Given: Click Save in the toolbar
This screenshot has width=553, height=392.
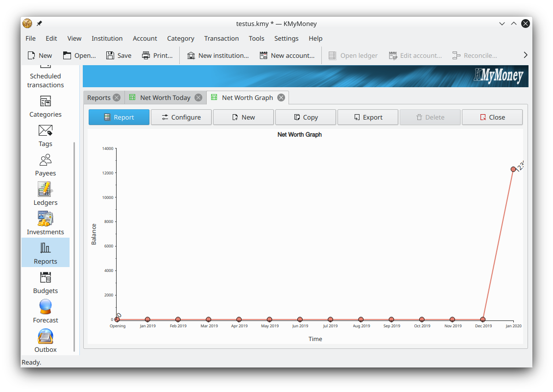Looking at the screenshot, I should 119,55.
